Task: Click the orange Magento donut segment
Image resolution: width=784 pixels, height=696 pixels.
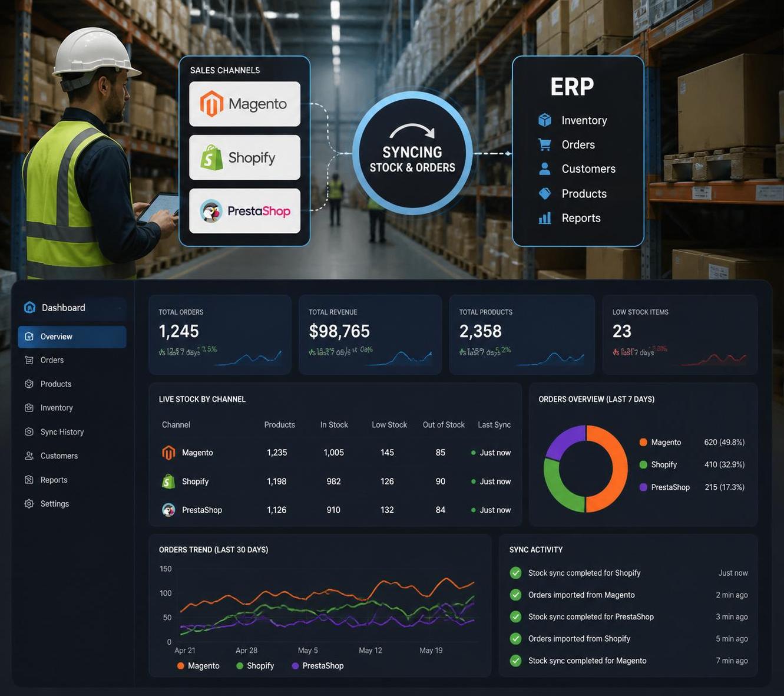Action: (620, 469)
